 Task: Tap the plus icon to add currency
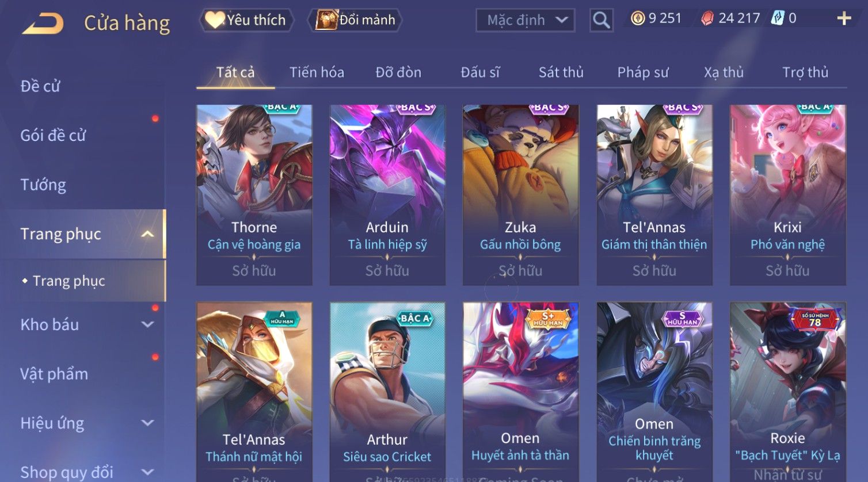(844, 19)
